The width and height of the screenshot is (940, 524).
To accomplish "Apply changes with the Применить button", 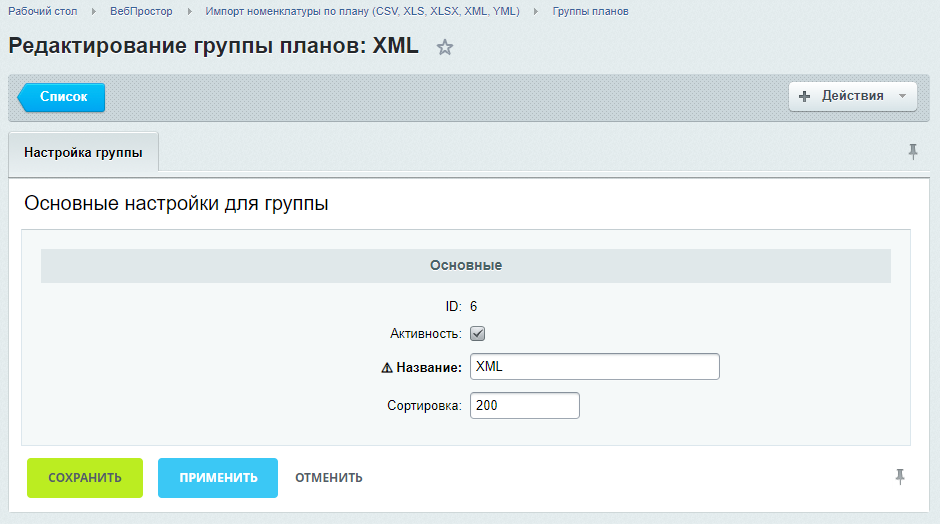I will pyautogui.click(x=218, y=478).
